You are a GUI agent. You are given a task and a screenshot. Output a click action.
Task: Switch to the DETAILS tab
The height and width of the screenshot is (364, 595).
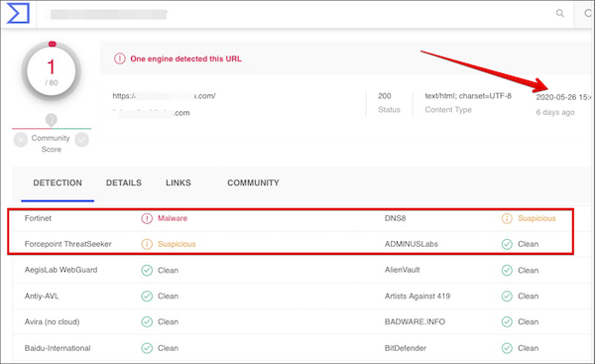(124, 182)
